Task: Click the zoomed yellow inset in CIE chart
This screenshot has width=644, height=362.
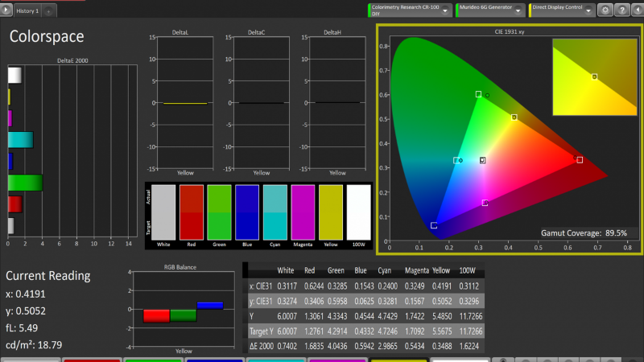Action: (x=596, y=79)
